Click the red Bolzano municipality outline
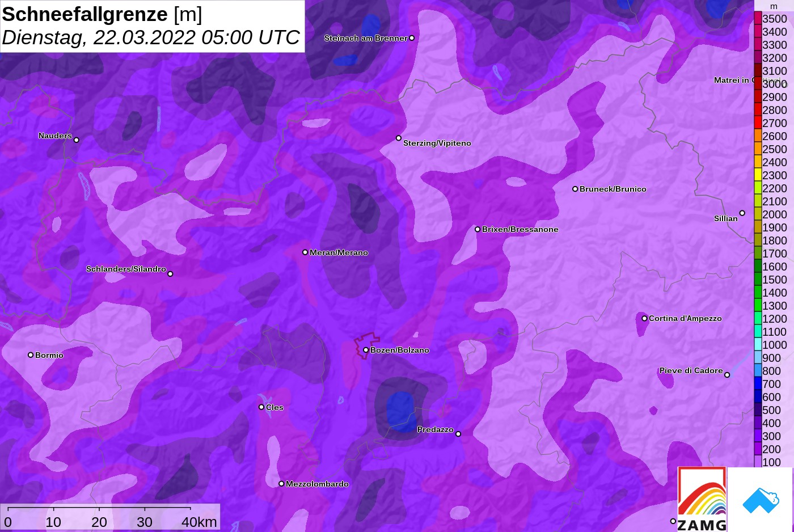This screenshot has height=532, width=794. [366, 345]
